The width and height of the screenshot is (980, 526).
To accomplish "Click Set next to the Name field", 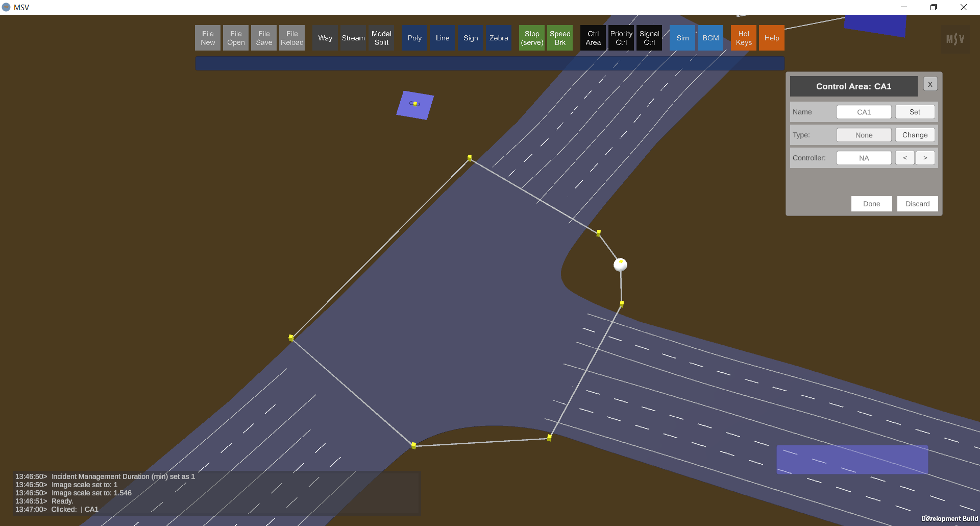I will pos(915,112).
